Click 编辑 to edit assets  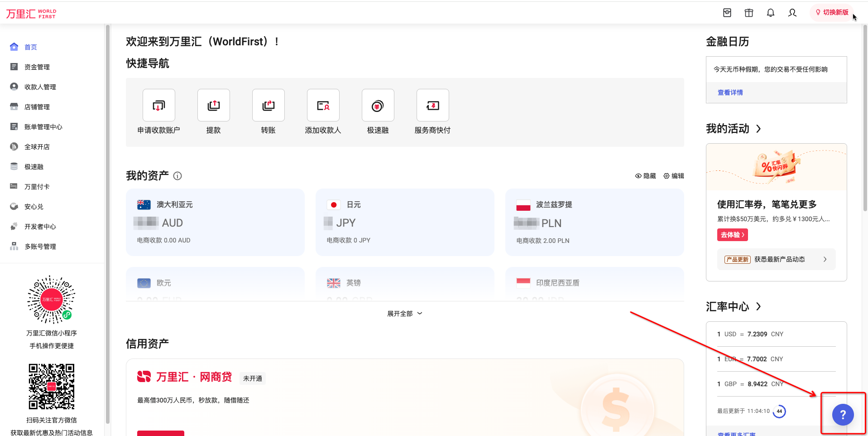click(x=673, y=176)
